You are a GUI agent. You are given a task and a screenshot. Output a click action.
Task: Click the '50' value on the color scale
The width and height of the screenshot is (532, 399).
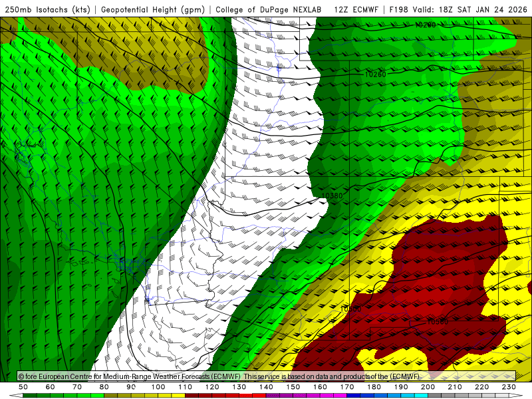coord(23,387)
